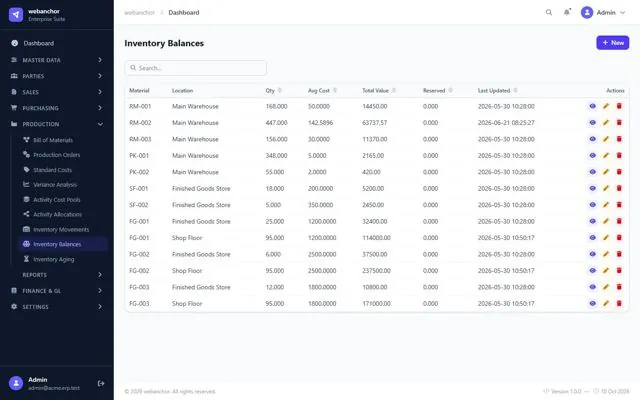Open Production Orders page
The width and height of the screenshot is (640, 400).
63,155
